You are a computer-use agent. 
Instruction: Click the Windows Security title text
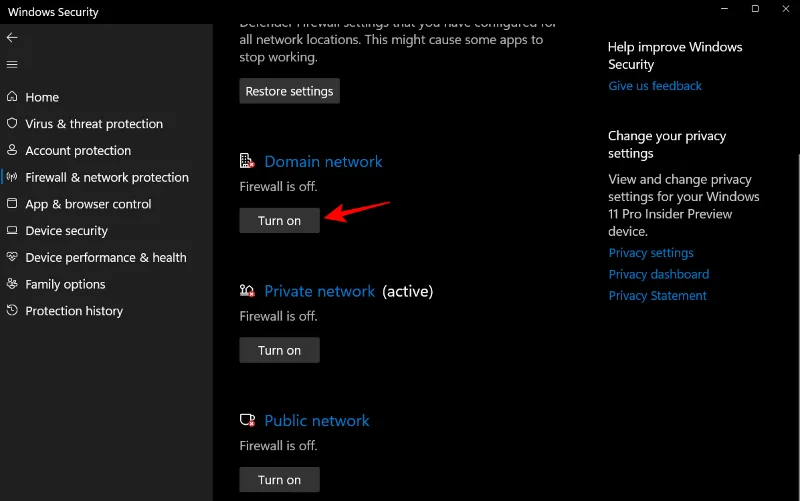[x=53, y=12]
